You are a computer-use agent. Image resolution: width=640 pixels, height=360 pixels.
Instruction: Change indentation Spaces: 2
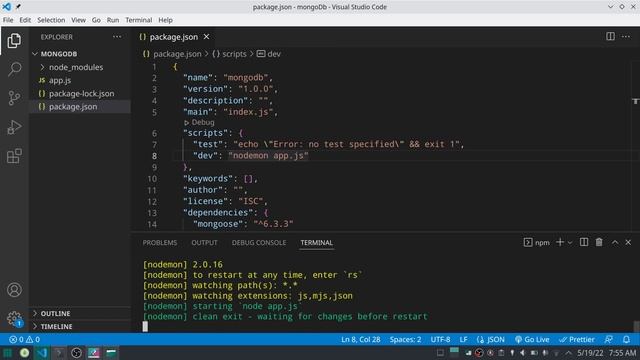click(405, 340)
